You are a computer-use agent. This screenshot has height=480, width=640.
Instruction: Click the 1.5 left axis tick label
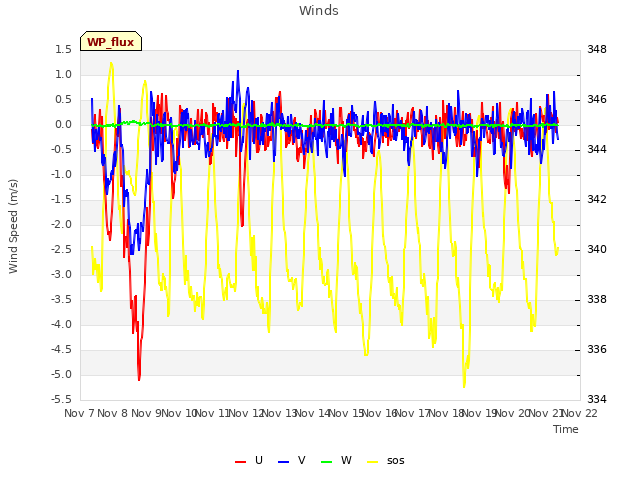pyautogui.click(x=63, y=49)
